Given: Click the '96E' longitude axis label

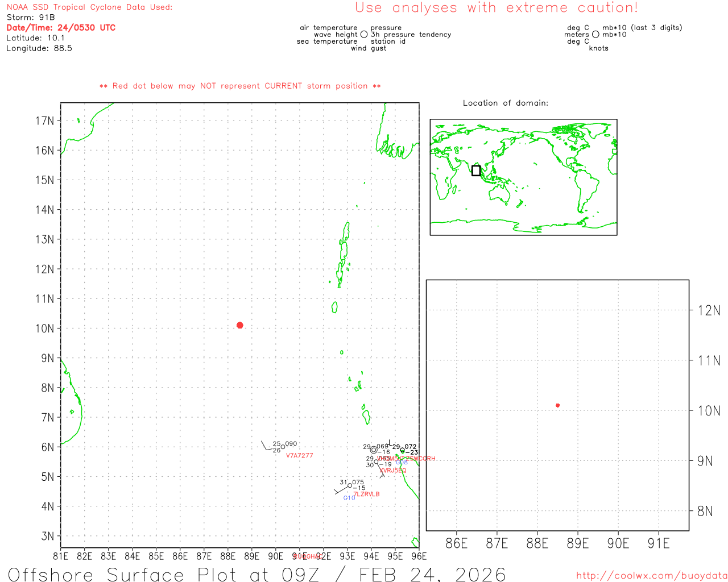Looking at the screenshot, I should point(419,556).
